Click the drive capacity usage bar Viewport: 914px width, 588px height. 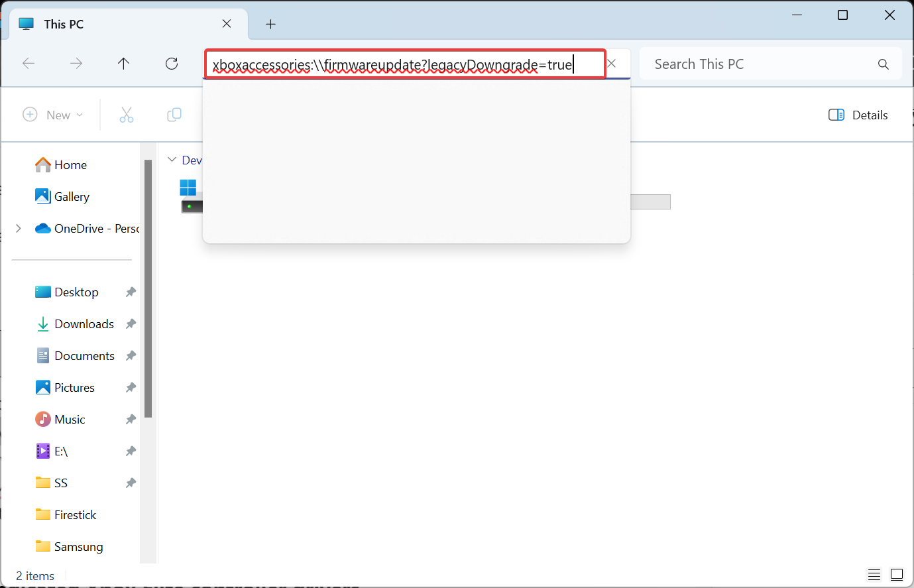click(x=650, y=202)
